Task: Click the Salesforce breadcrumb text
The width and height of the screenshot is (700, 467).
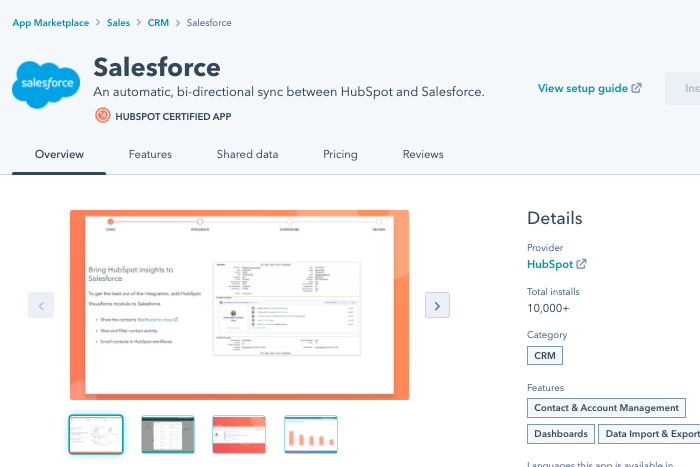Action: [x=209, y=23]
